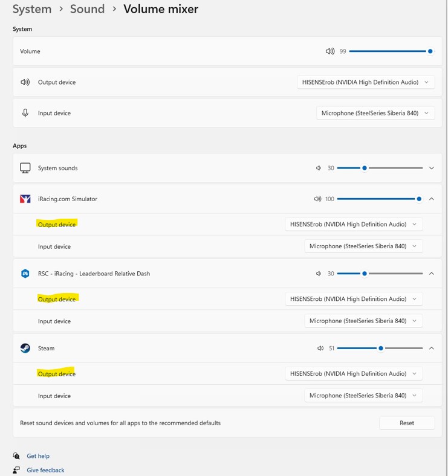
Task: Mute the system Volume speaker icon
Action: coord(330,51)
